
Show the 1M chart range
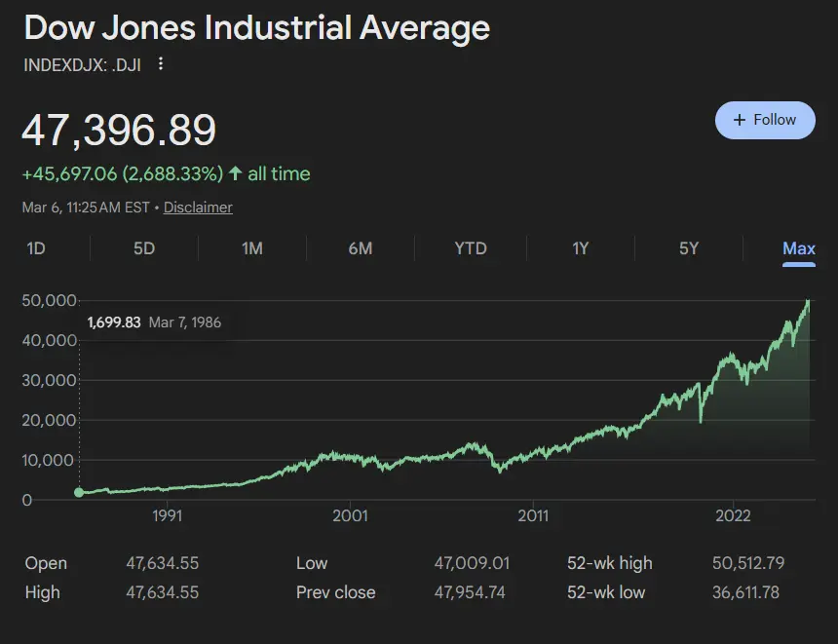click(252, 248)
